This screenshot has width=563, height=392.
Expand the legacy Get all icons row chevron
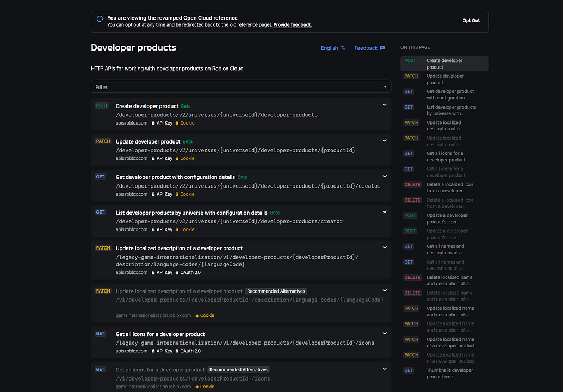pyautogui.click(x=385, y=333)
